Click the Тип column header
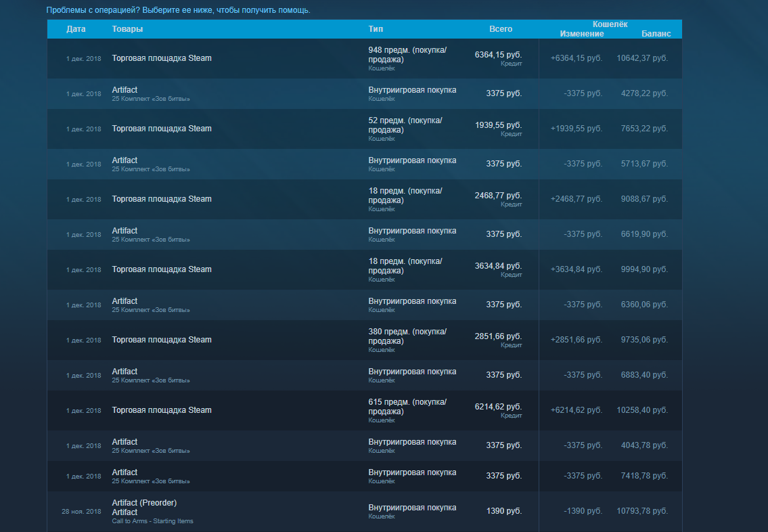768x532 pixels. click(376, 29)
